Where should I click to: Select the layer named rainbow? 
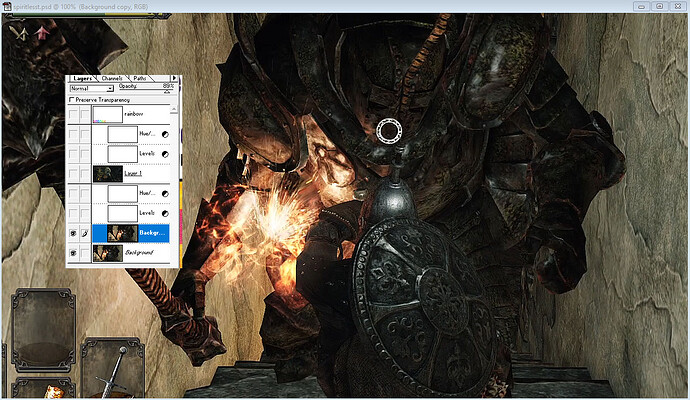133,114
